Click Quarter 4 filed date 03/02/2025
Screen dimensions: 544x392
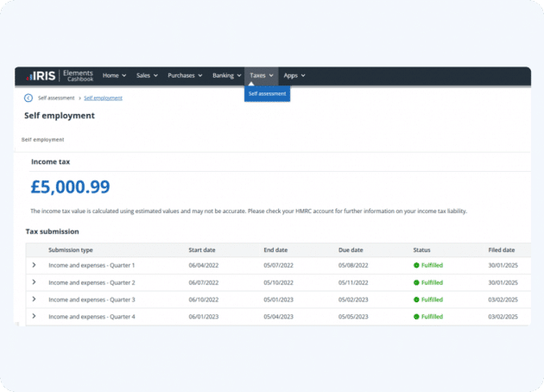pyautogui.click(x=503, y=317)
